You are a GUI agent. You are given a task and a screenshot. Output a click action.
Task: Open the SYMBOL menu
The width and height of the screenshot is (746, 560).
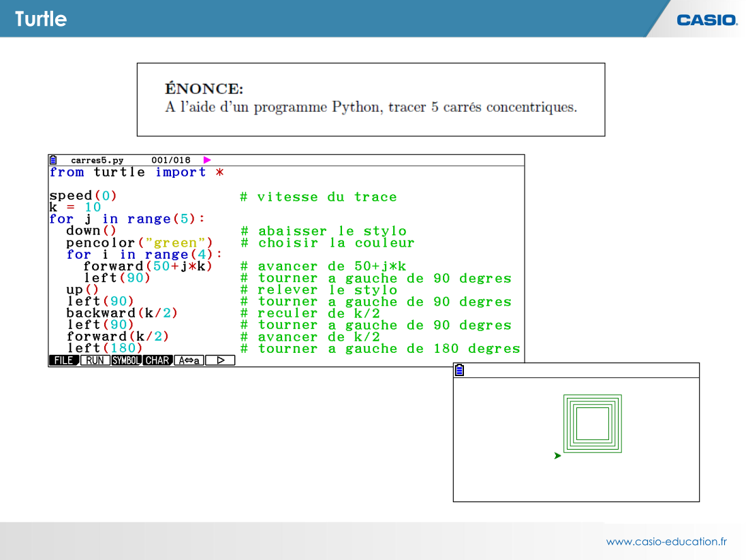126,360
